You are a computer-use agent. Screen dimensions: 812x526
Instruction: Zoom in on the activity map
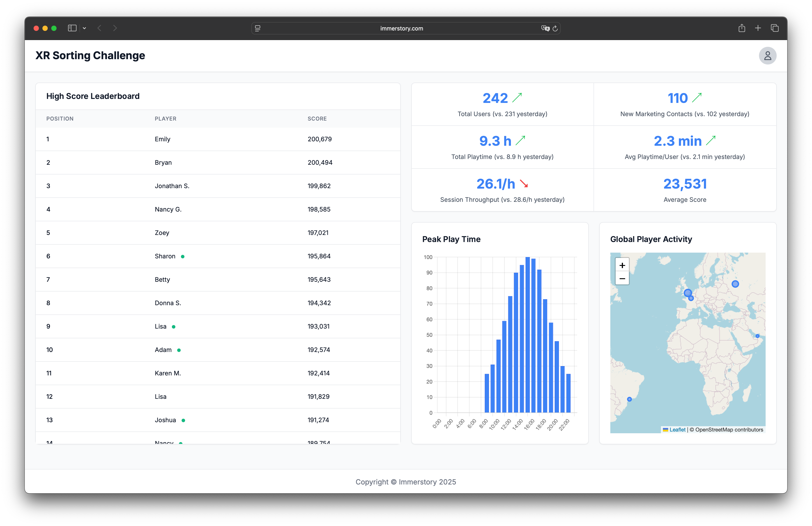(622, 265)
